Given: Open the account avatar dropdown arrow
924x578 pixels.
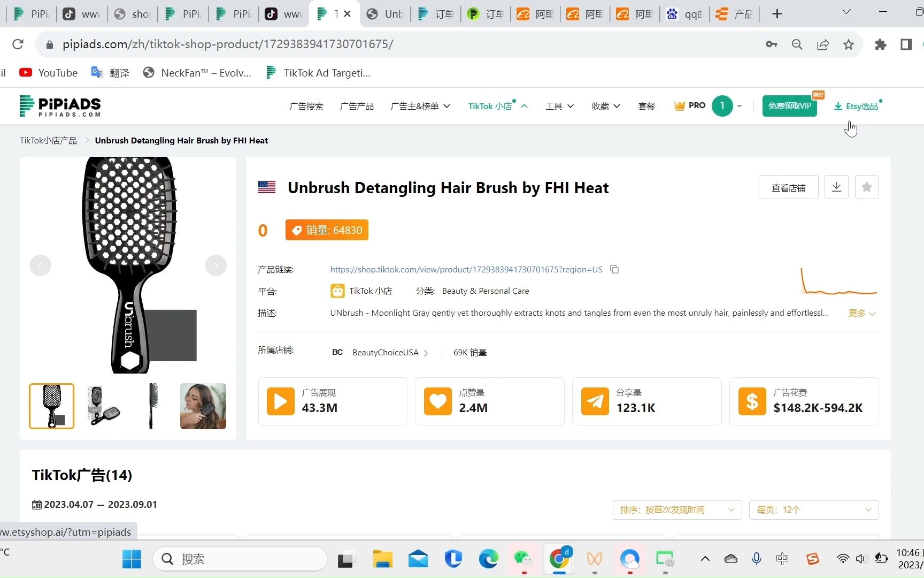Looking at the screenshot, I should [740, 106].
